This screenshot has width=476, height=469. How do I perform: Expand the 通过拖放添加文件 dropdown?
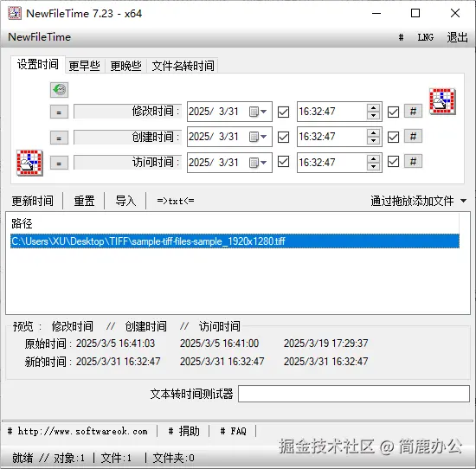(463, 201)
